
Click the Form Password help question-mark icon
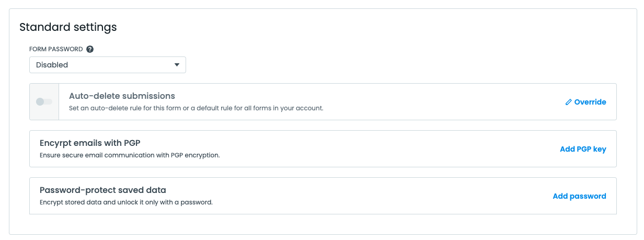click(90, 49)
